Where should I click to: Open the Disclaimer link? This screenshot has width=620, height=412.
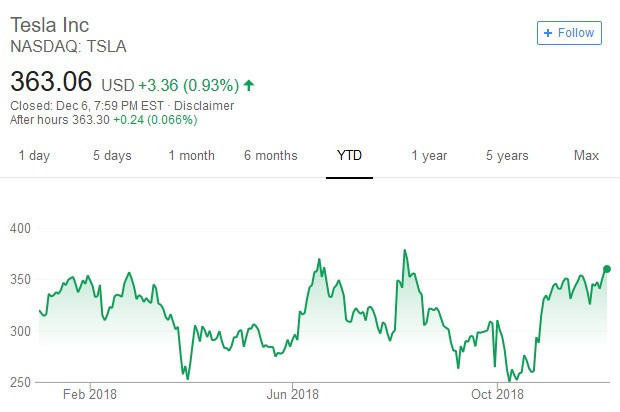click(204, 106)
